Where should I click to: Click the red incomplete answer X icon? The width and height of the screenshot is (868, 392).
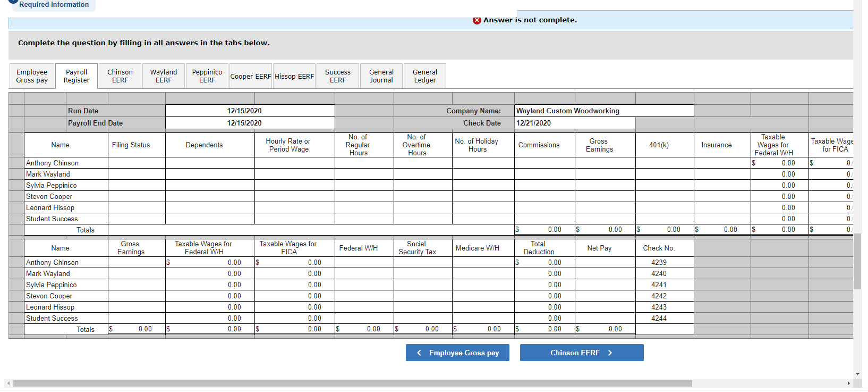pos(477,20)
